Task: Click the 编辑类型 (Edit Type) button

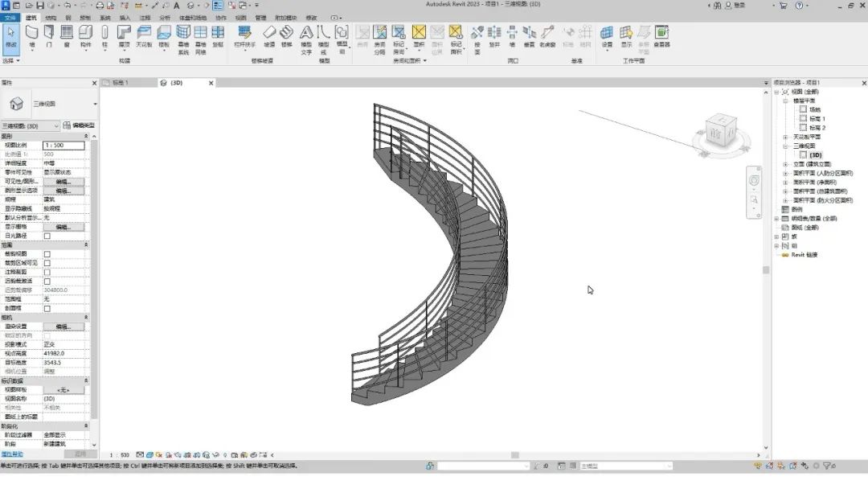Action: [79, 125]
